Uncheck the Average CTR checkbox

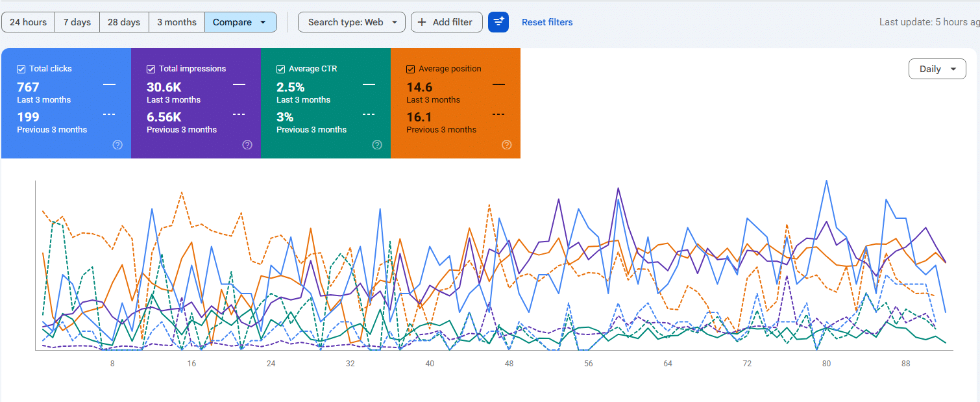(281, 69)
